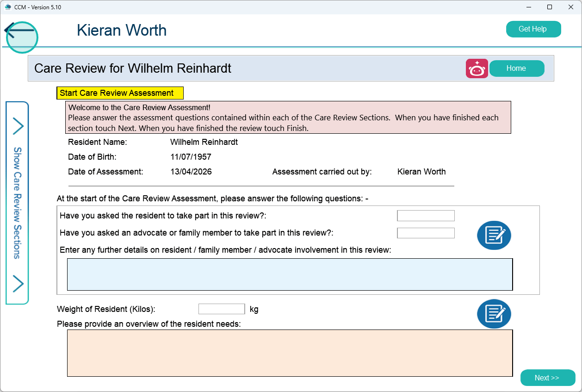
Task: Click notes icon beside review involvement questions
Action: pyautogui.click(x=494, y=235)
